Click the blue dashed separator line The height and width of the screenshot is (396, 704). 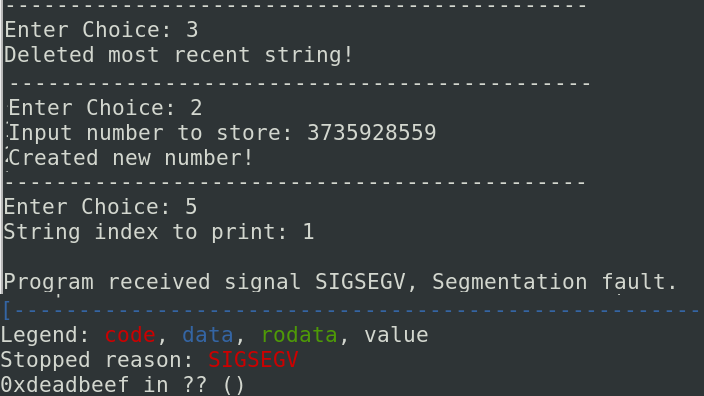(x=352, y=311)
